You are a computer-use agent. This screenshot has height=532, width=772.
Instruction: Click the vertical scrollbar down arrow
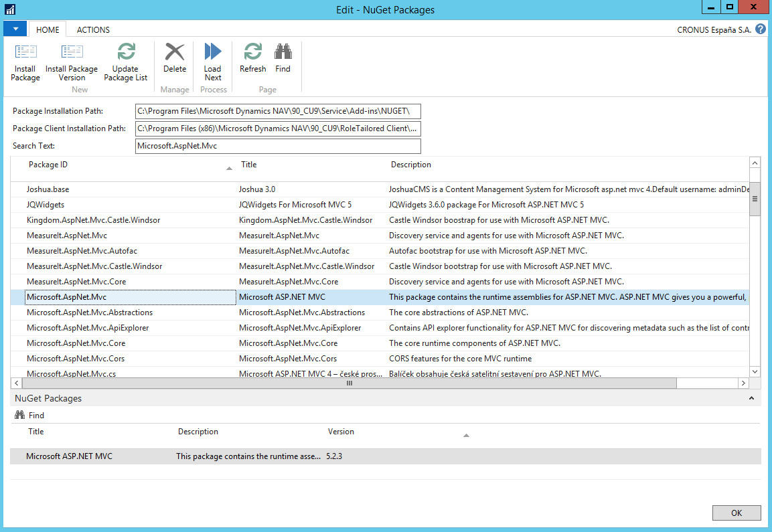(x=755, y=371)
